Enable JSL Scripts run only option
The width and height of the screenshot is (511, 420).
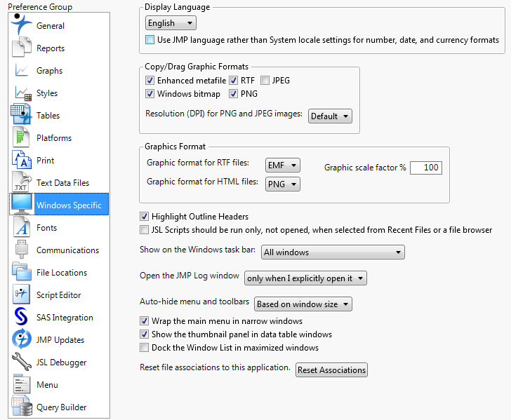pos(144,230)
